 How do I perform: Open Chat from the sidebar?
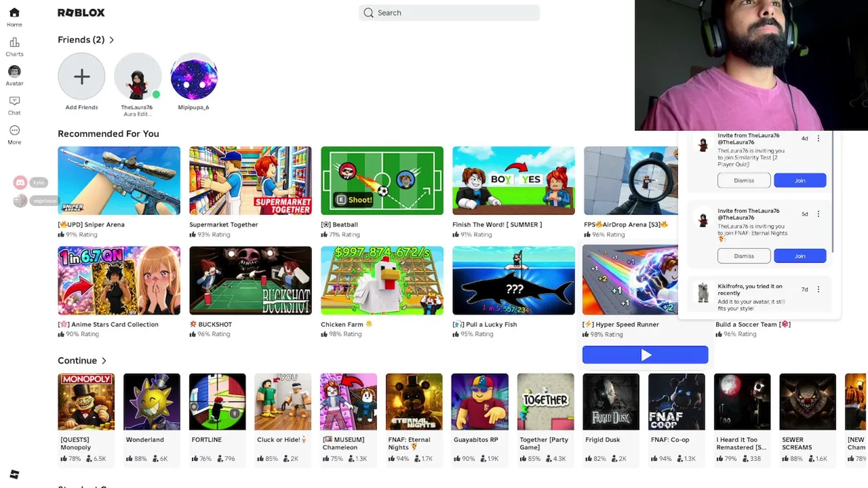pyautogui.click(x=14, y=105)
